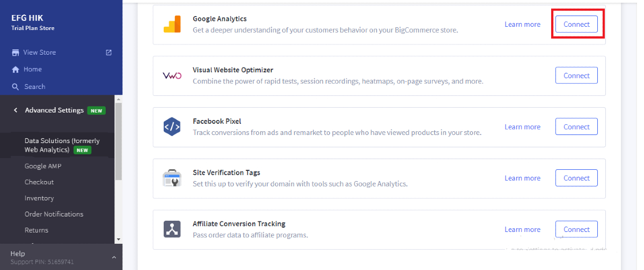Click the Facebook Pixel code icon
Viewport: 644px width, 270px height.
[x=172, y=127]
